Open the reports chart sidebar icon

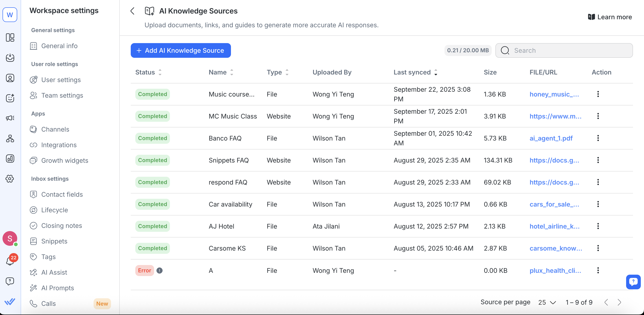(x=10, y=158)
